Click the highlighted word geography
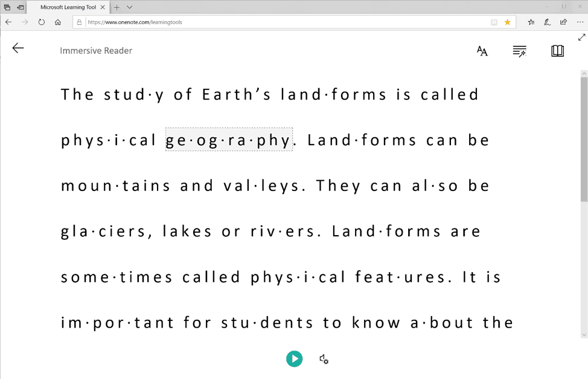 point(229,140)
